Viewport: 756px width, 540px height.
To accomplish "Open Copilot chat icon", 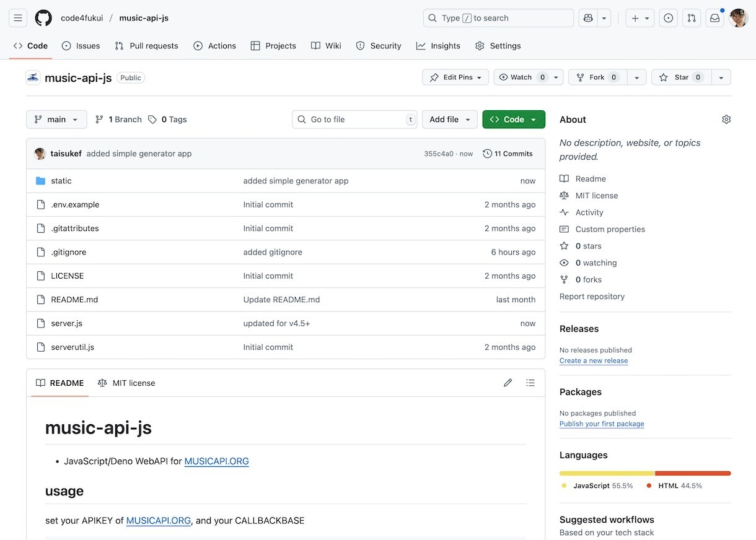I will pos(587,18).
